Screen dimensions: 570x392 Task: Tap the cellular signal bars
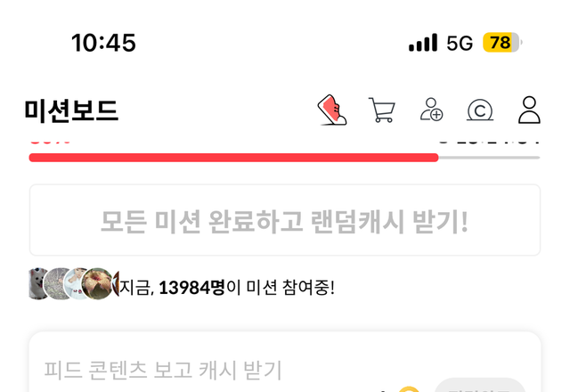coord(423,43)
